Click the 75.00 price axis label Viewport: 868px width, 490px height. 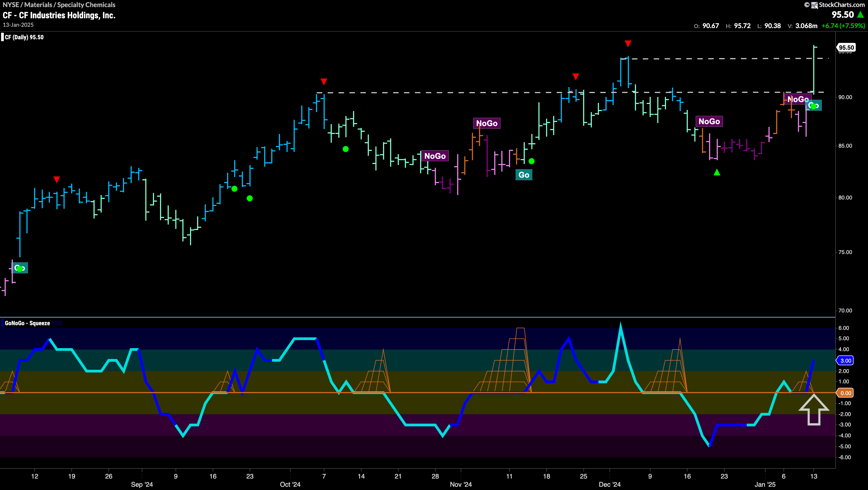pos(845,252)
